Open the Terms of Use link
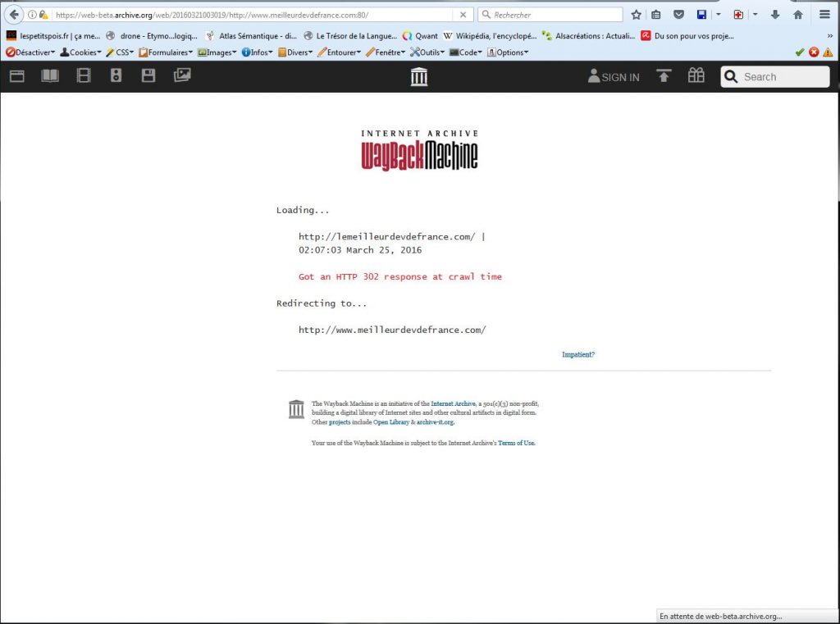This screenshot has width=840, height=624. point(516,443)
